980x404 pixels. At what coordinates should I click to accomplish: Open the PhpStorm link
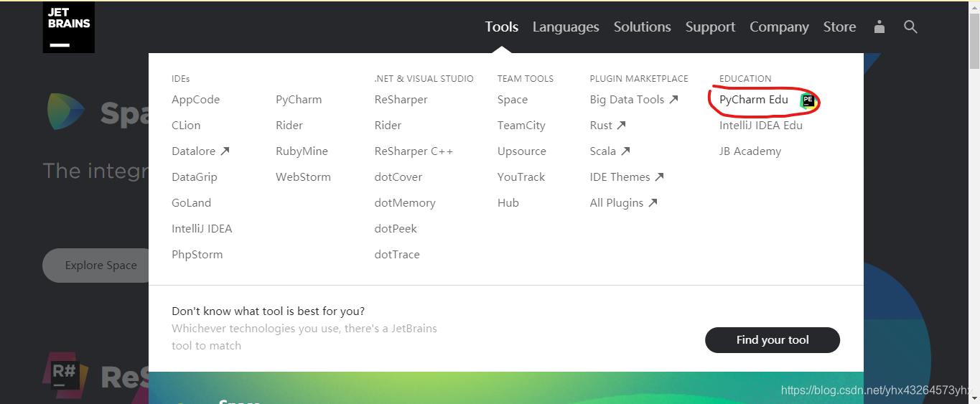tap(197, 255)
